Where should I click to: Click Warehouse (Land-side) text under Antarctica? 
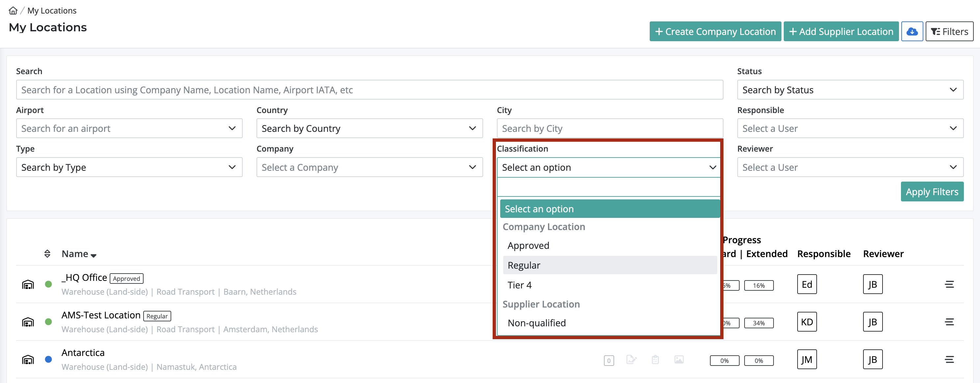pos(105,367)
